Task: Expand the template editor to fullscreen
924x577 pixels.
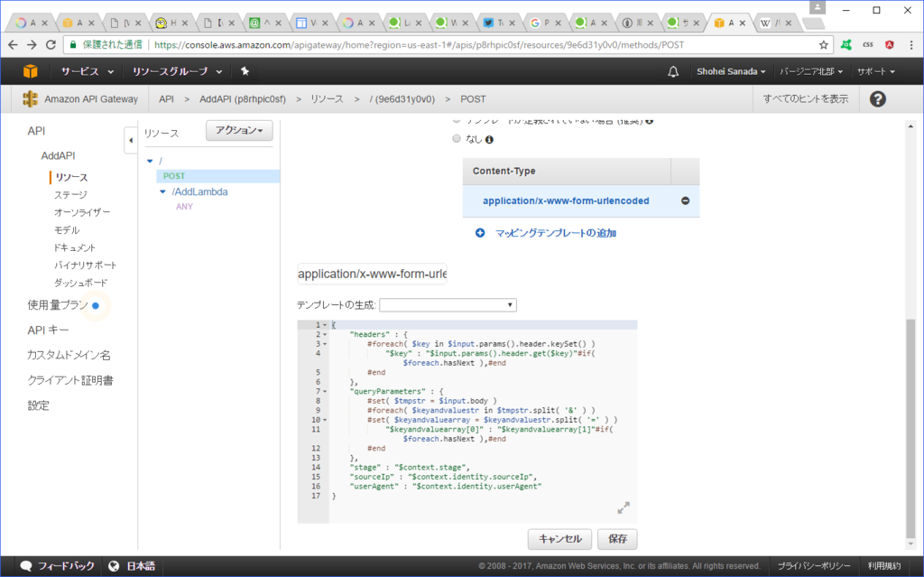Action: [x=624, y=507]
